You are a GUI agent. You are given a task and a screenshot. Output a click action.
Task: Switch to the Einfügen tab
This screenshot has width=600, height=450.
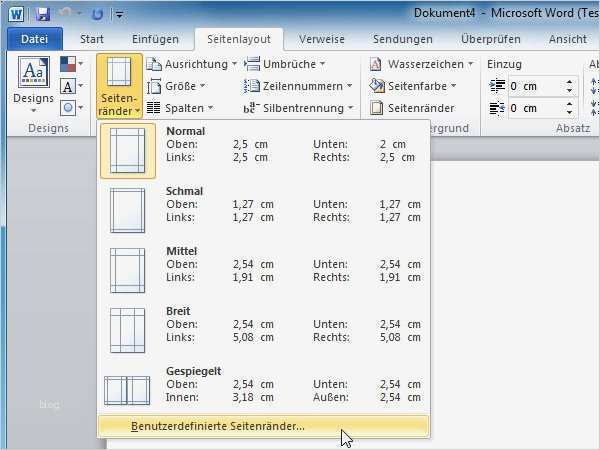click(x=155, y=39)
